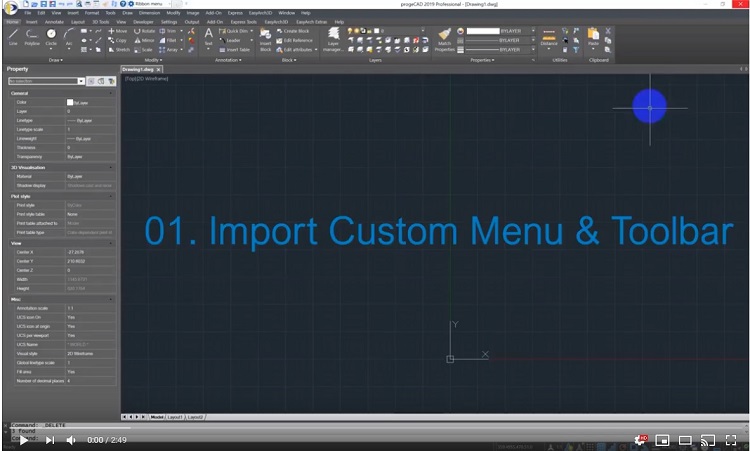Switch to the Layout1 tab
This screenshot has width=750, height=451.
[x=175, y=417]
